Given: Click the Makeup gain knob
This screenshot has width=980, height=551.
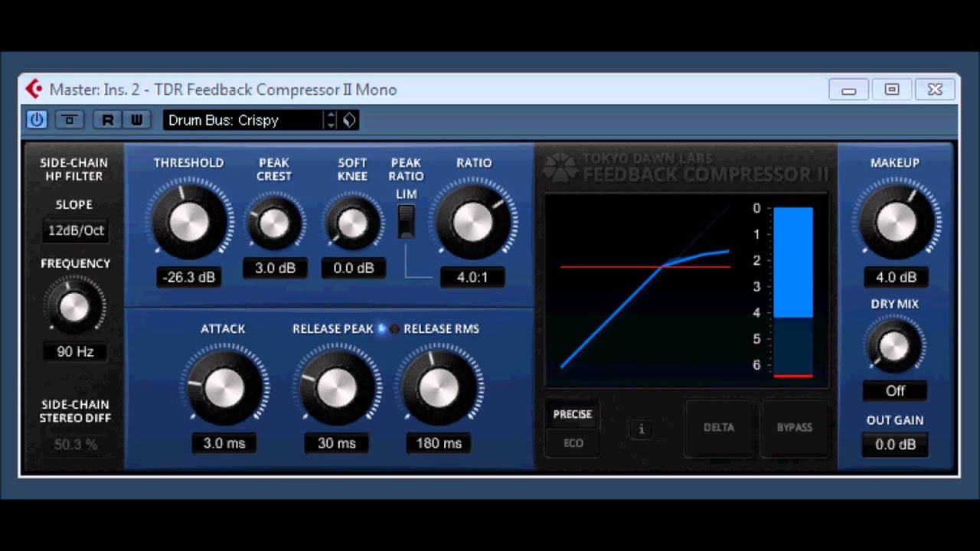Looking at the screenshot, I should click(x=895, y=223).
